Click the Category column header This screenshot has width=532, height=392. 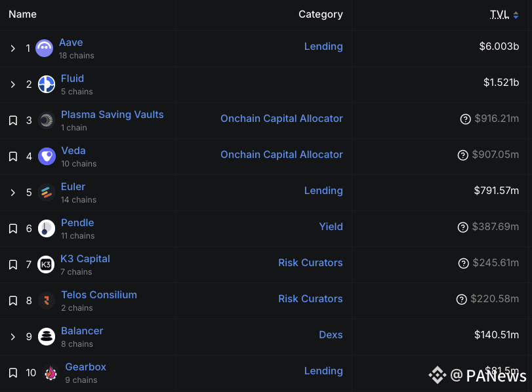pos(320,14)
